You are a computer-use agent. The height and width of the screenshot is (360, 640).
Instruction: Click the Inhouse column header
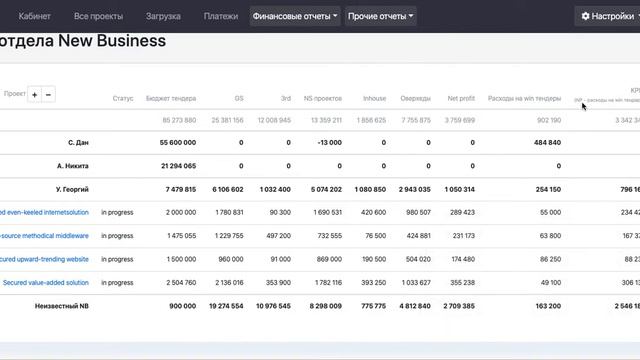click(375, 98)
